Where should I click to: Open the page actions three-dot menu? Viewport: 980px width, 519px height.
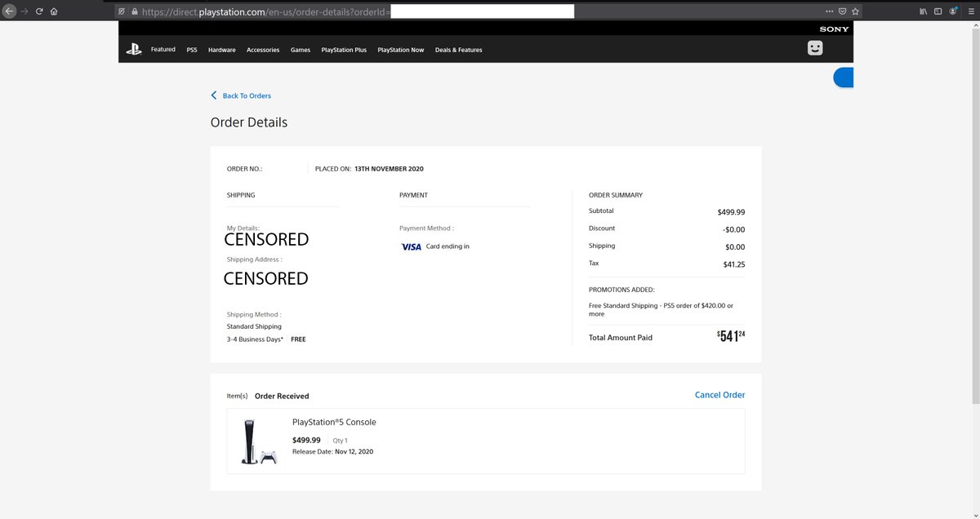tap(830, 11)
